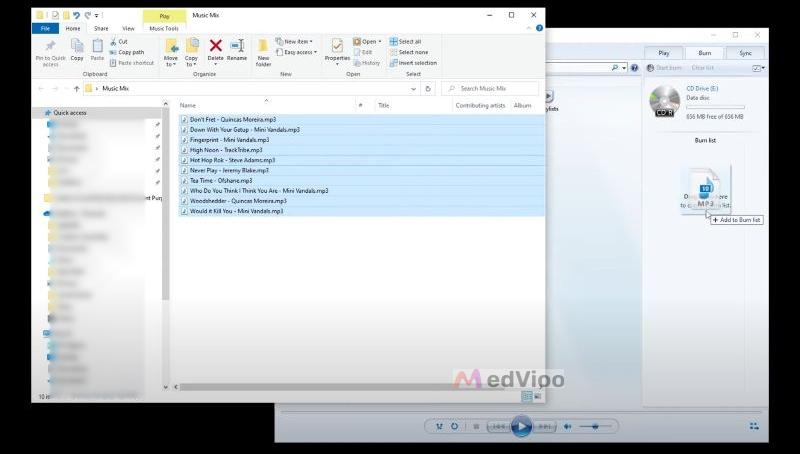Click Invert selection in the ribbon

(413, 63)
